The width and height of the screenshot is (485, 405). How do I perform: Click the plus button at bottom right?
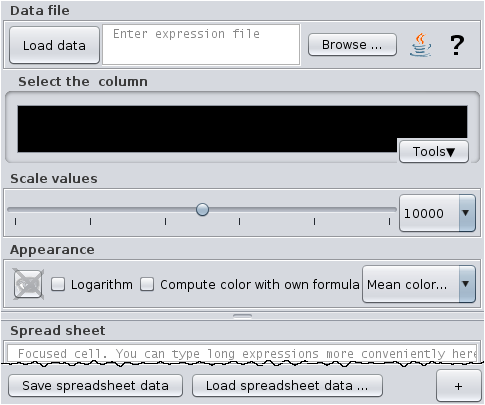tap(459, 386)
